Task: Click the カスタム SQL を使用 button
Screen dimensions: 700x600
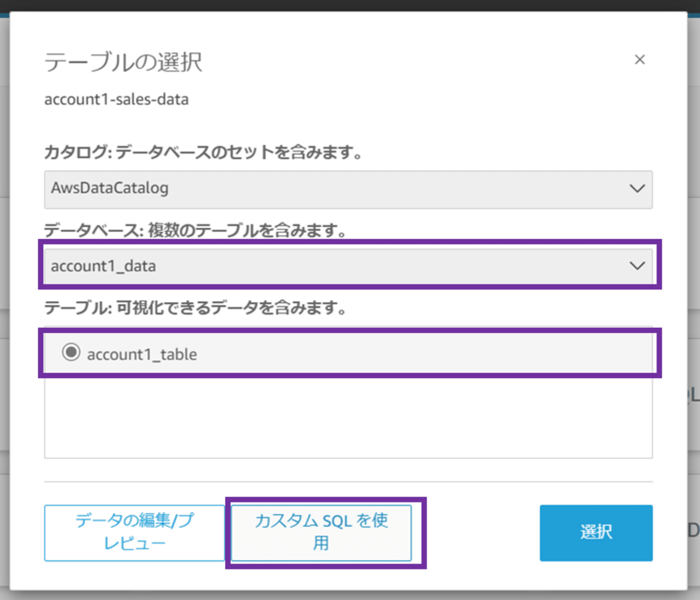Action: pos(321,533)
